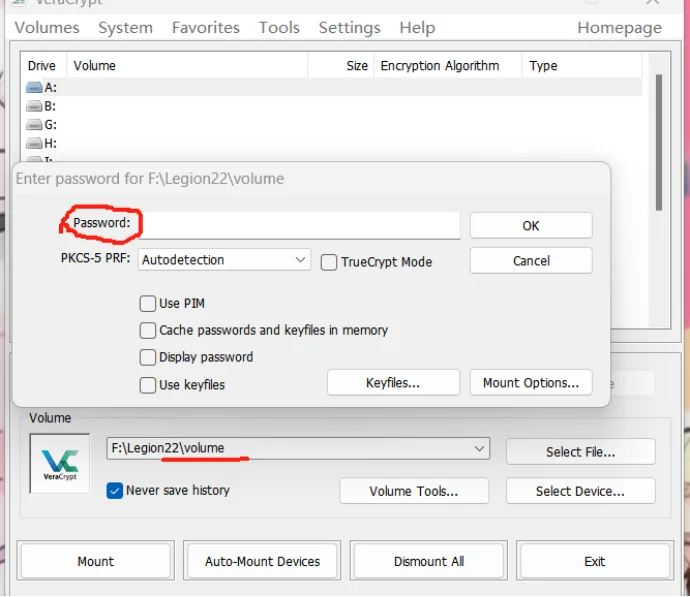Image resolution: width=690 pixels, height=597 pixels.
Task: Open the PKCS-5 PRF Autodetection dropdown
Action: tap(224, 260)
